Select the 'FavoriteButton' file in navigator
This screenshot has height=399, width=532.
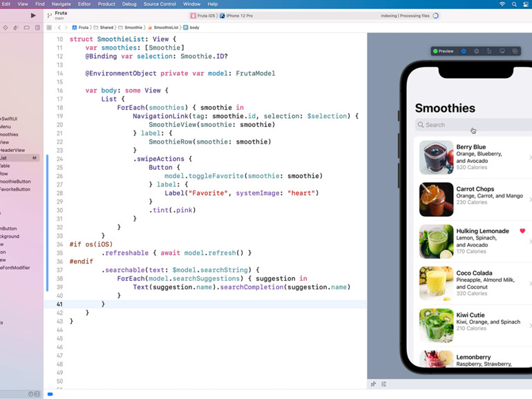pyautogui.click(x=15, y=190)
